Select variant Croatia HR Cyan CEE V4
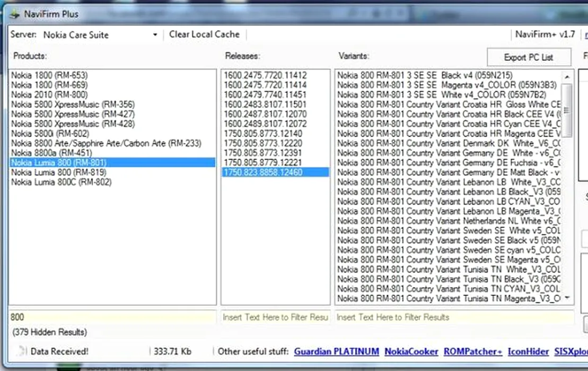Screen dimensions: 588x371 click(449, 124)
